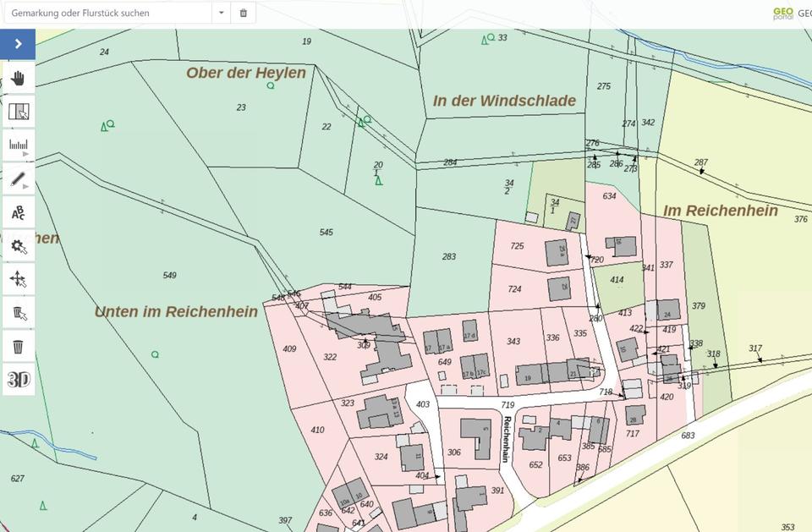812x532 pixels.
Task: Select the pan hand tool
Action: pyautogui.click(x=18, y=77)
